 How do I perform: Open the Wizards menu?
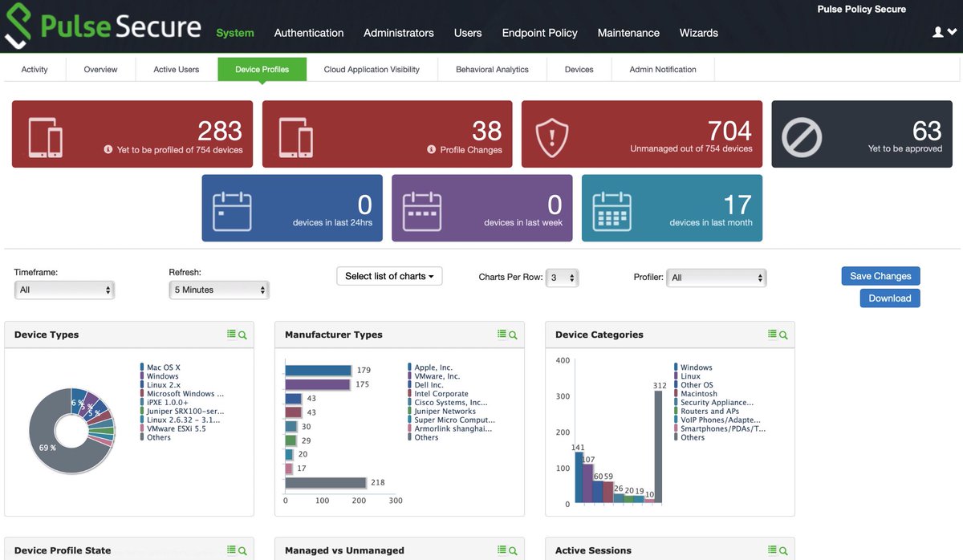tap(699, 33)
